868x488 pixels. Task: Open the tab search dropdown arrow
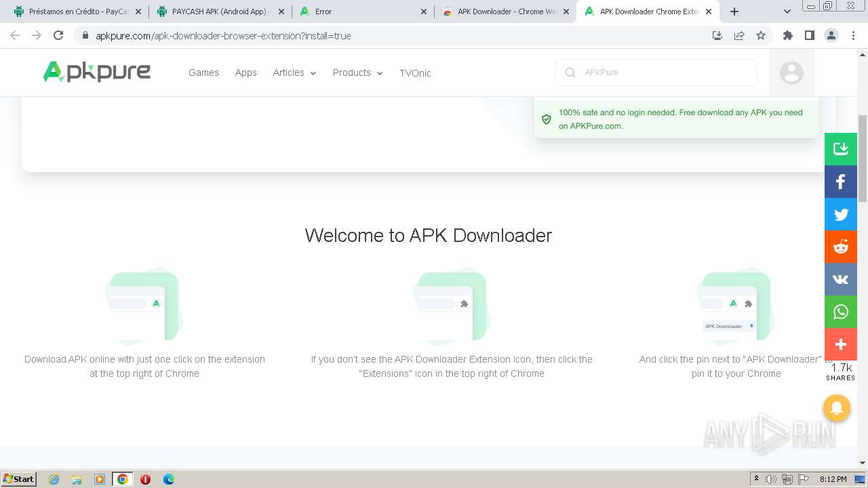pyautogui.click(x=787, y=12)
